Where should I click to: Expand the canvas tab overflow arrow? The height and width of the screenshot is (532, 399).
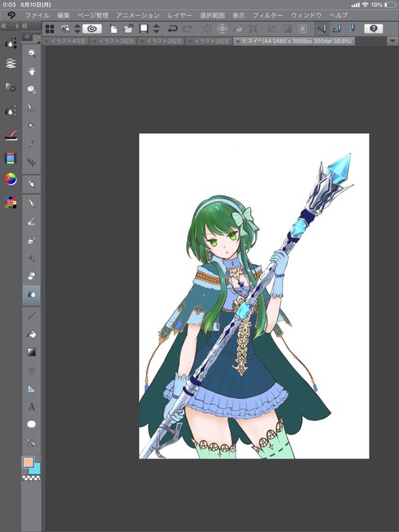coord(392,41)
